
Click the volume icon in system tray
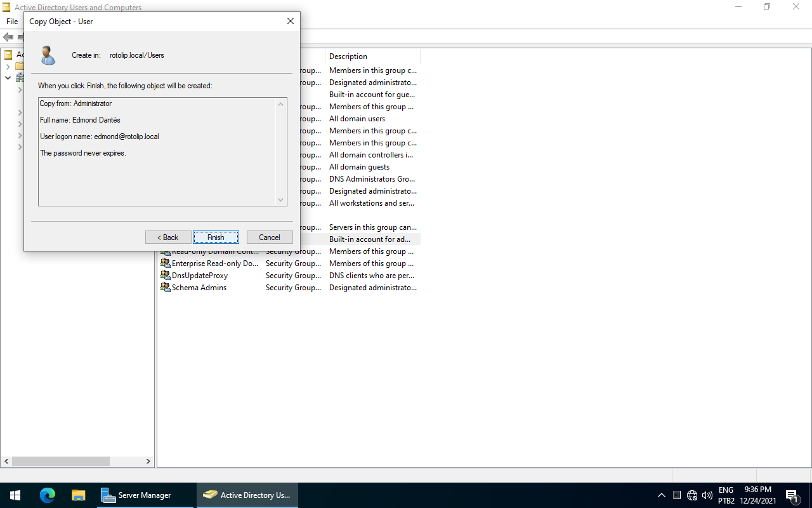707,495
